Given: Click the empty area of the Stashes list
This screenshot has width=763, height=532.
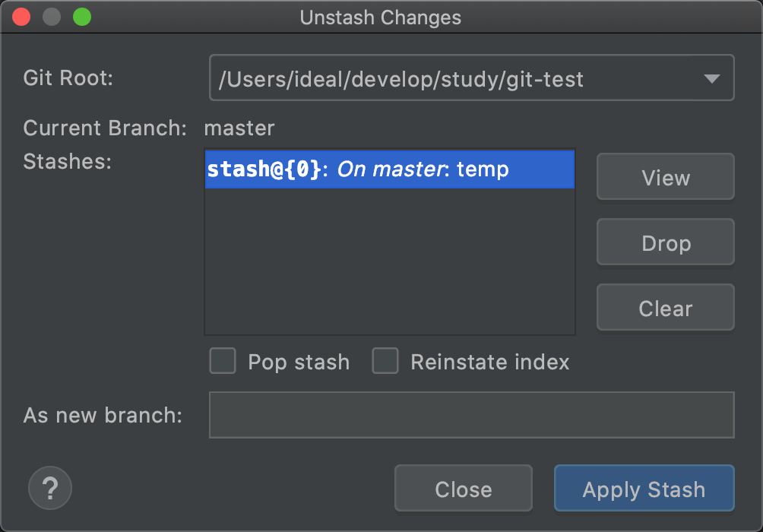Looking at the screenshot, I should point(390,261).
